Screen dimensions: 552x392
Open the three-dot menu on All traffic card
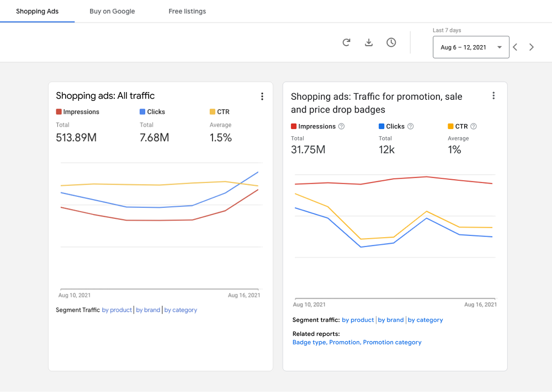point(262,96)
